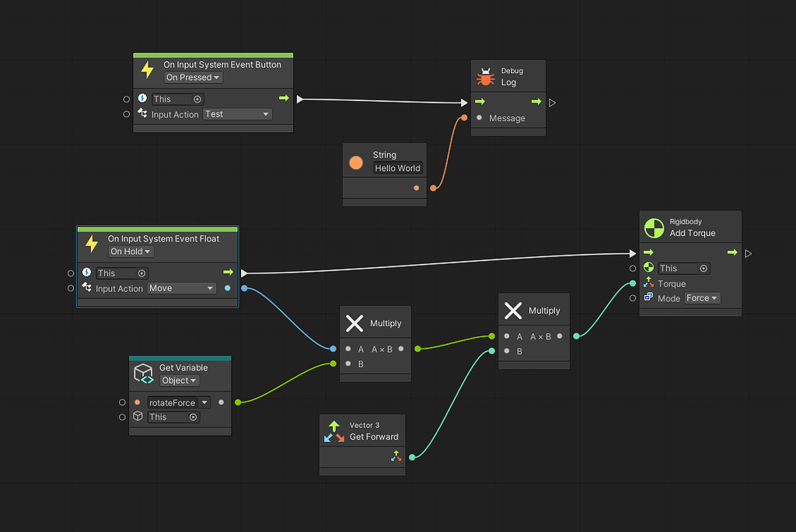Click the X icon on the left Multiply node
This screenshot has width=796, height=532.
(x=355, y=322)
